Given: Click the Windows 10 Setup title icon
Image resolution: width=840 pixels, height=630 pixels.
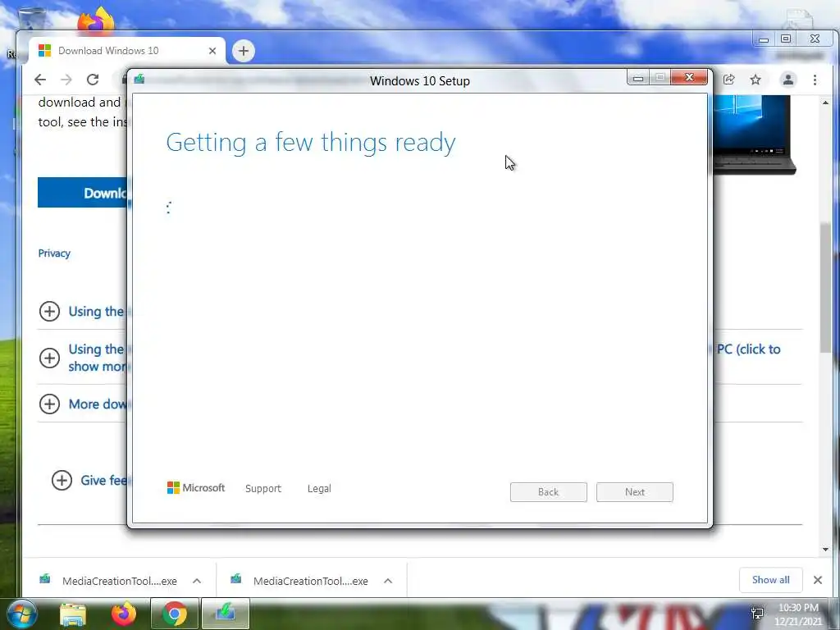Looking at the screenshot, I should tap(139, 80).
